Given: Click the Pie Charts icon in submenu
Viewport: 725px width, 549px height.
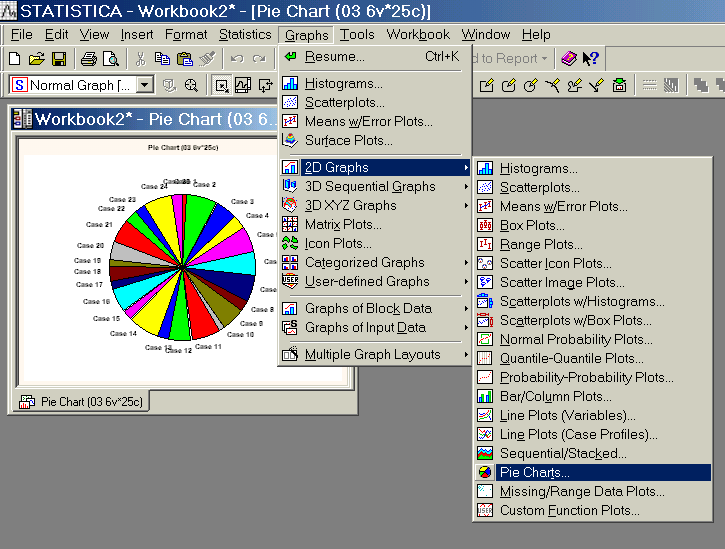Looking at the screenshot, I should point(485,472).
